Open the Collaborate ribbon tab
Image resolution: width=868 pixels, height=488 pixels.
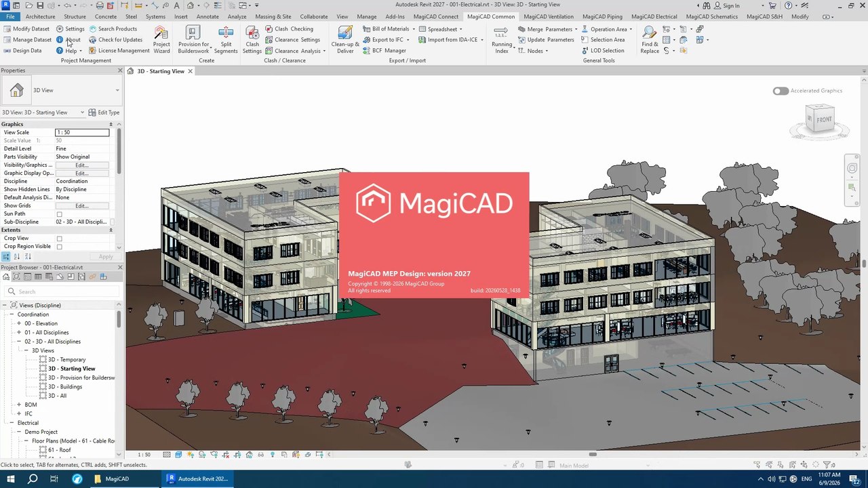coord(313,16)
